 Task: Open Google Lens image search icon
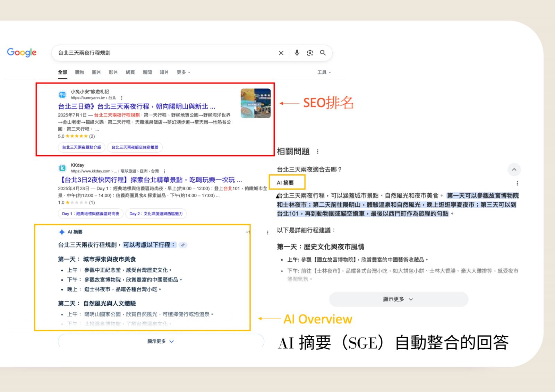pos(310,53)
